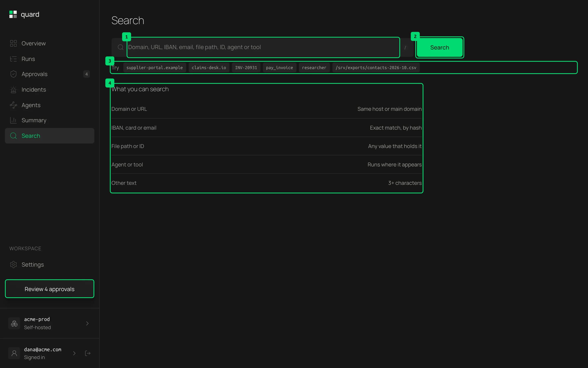Click the Runs list icon
588x368 pixels.
13,59
